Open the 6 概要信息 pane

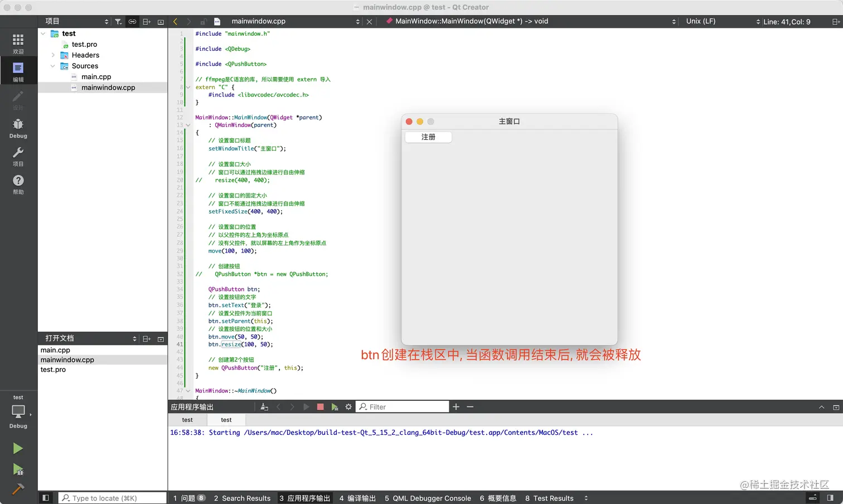(498, 498)
